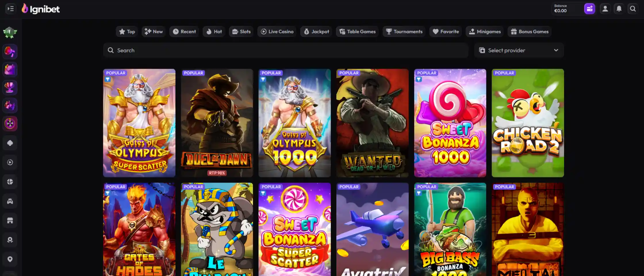Screen dimensions: 644x276
Task: Open the fortune wheel icon in sidebar
Action: pos(10,124)
